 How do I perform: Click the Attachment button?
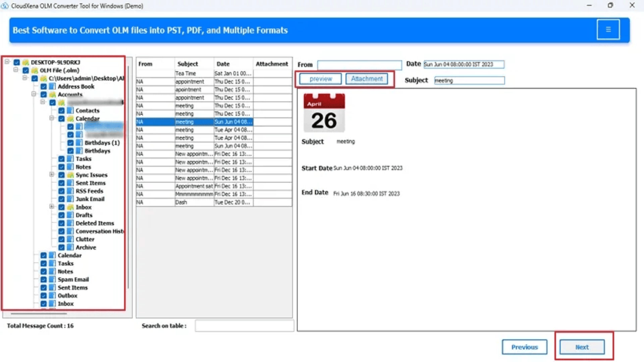pos(367,79)
